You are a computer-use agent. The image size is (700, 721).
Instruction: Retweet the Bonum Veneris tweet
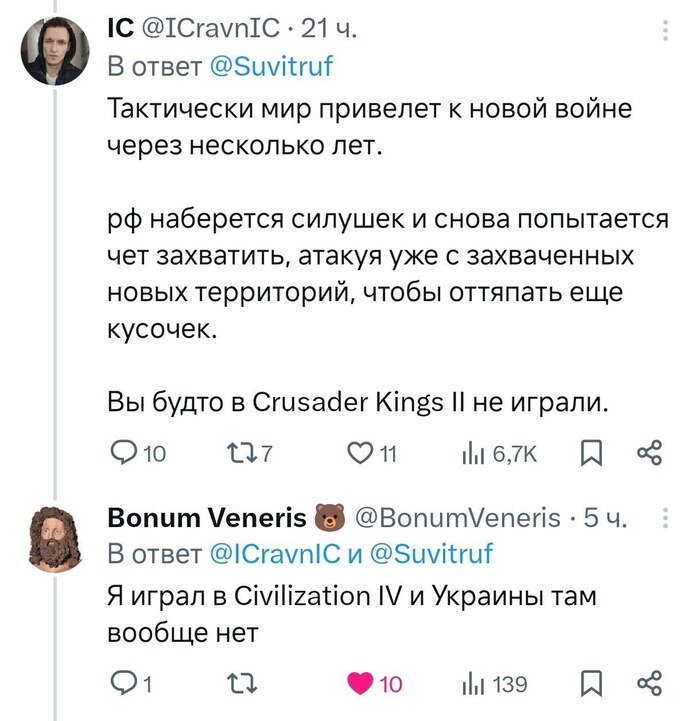coord(241,685)
